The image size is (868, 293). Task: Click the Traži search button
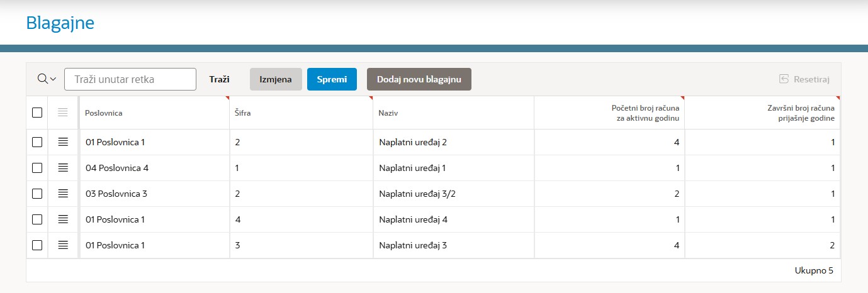pos(219,79)
